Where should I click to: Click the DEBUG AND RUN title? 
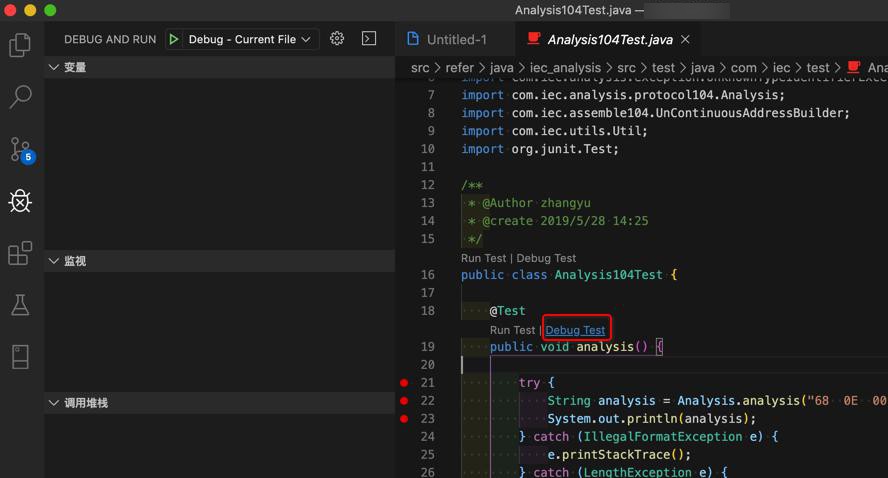pos(110,40)
